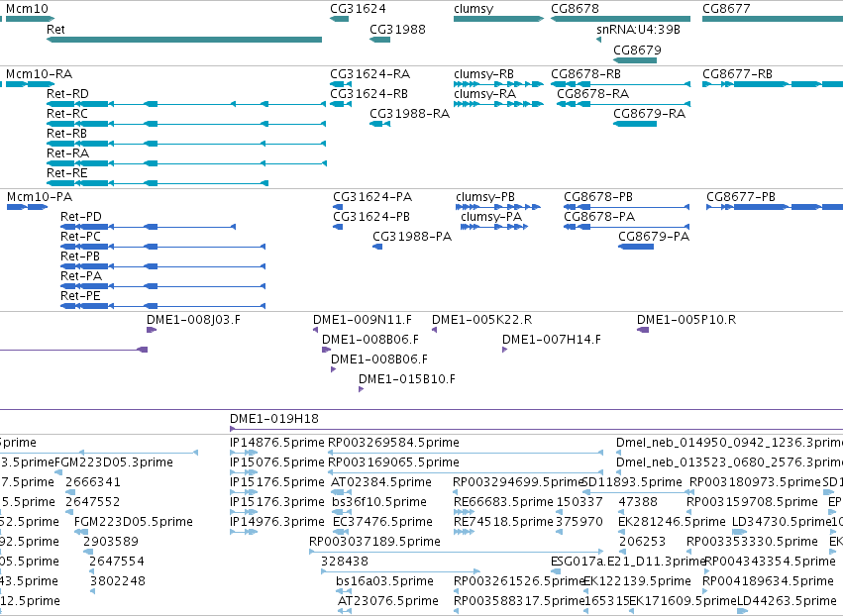The height and width of the screenshot is (616, 843).
Task: Click the AT23076.5prime EST label
Action: [388, 601]
